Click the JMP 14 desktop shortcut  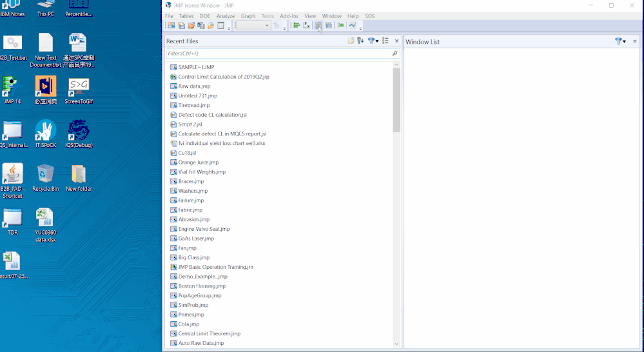[12, 90]
